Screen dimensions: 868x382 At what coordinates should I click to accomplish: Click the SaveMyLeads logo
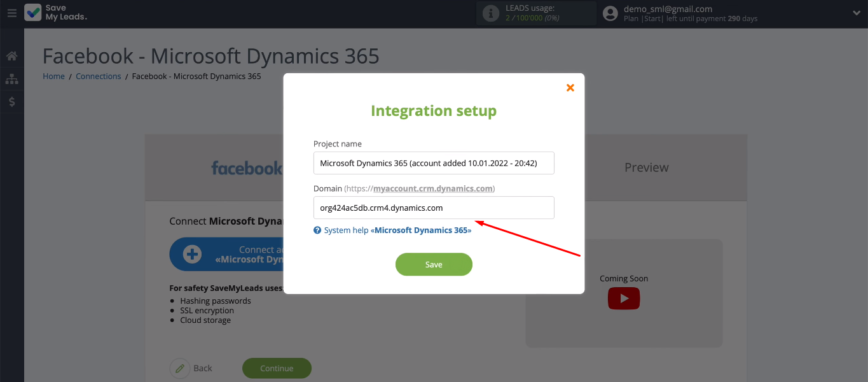point(56,13)
